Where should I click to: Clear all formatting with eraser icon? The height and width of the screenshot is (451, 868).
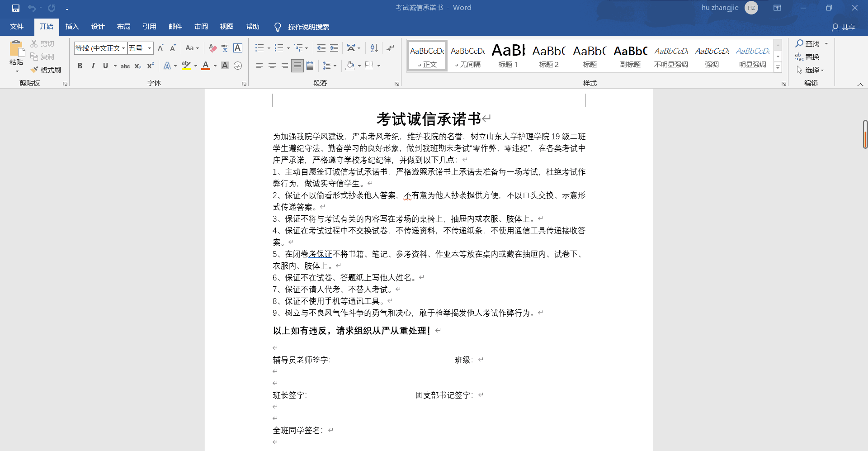(212, 48)
